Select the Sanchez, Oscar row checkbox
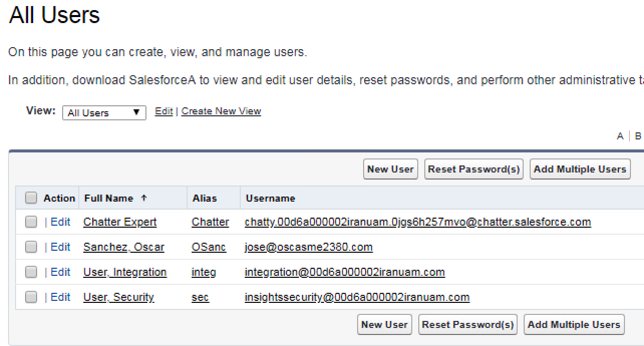The width and height of the screenshot is (644, 346). (31, 247)
